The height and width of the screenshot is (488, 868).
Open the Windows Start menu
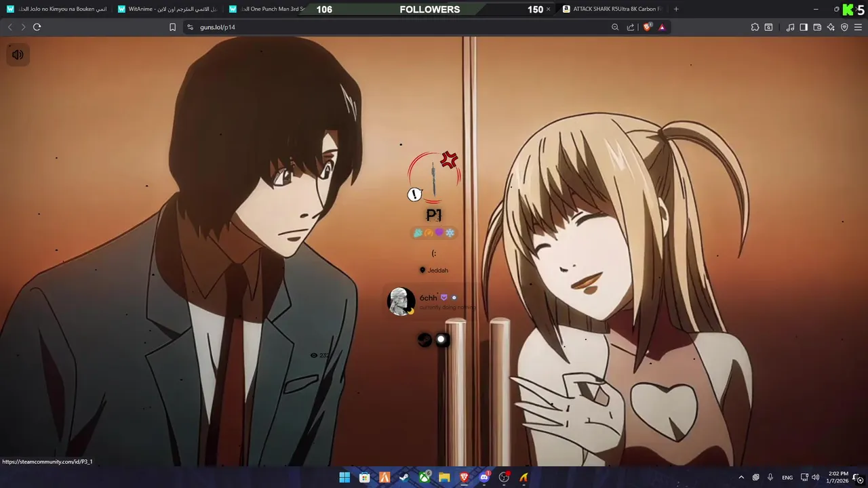point(344,477)
